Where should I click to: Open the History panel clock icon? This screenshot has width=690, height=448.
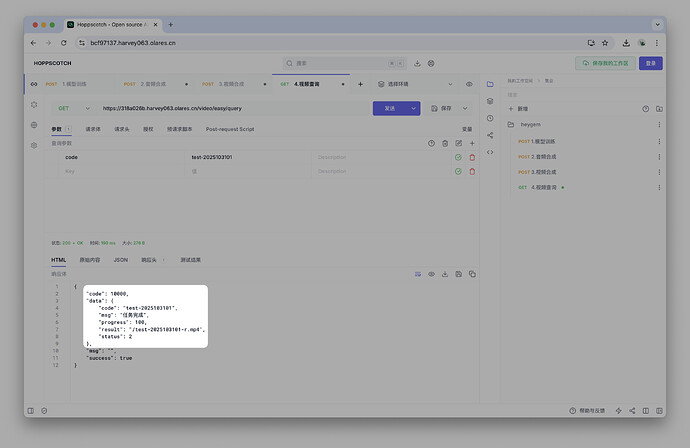(490, 118)
